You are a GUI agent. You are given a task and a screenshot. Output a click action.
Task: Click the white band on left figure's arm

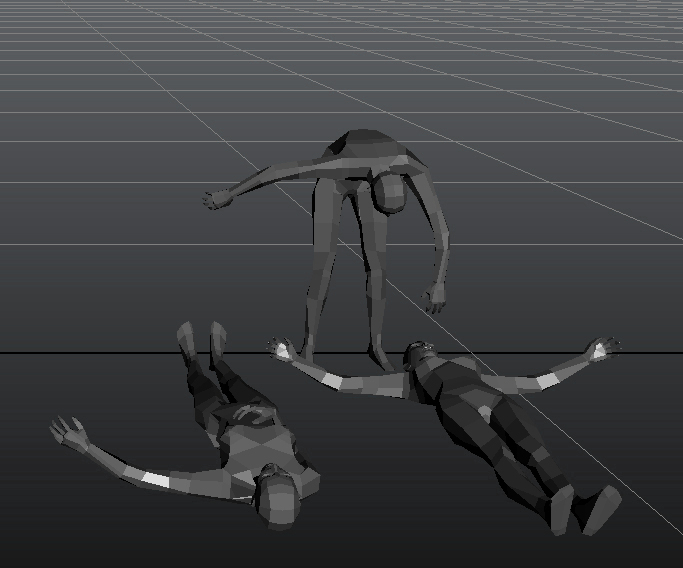(x=156, y=480)
